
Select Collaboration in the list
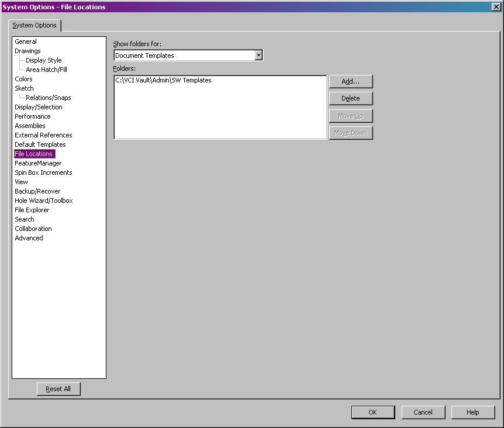33,229
